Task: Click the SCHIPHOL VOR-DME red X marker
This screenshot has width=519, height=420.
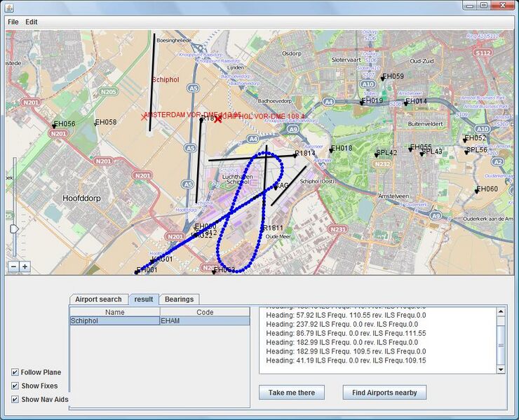Action: pos(217,119)
